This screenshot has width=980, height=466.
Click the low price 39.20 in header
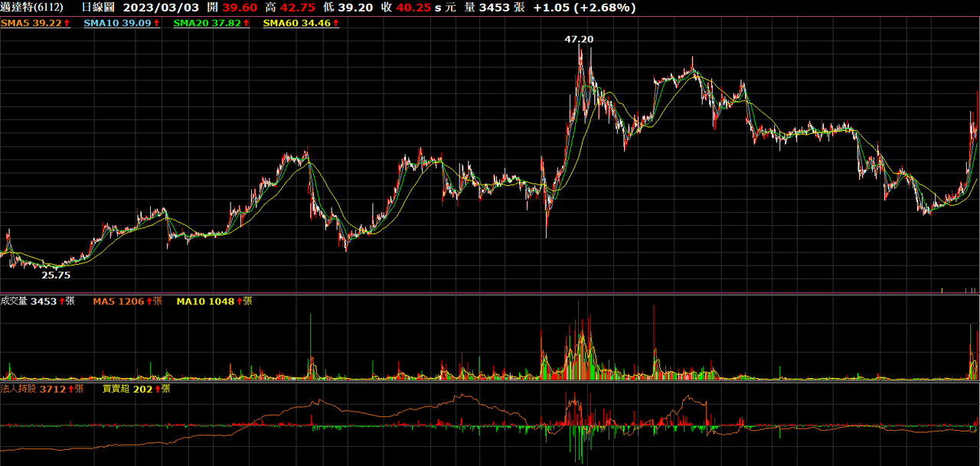[354, 8]
